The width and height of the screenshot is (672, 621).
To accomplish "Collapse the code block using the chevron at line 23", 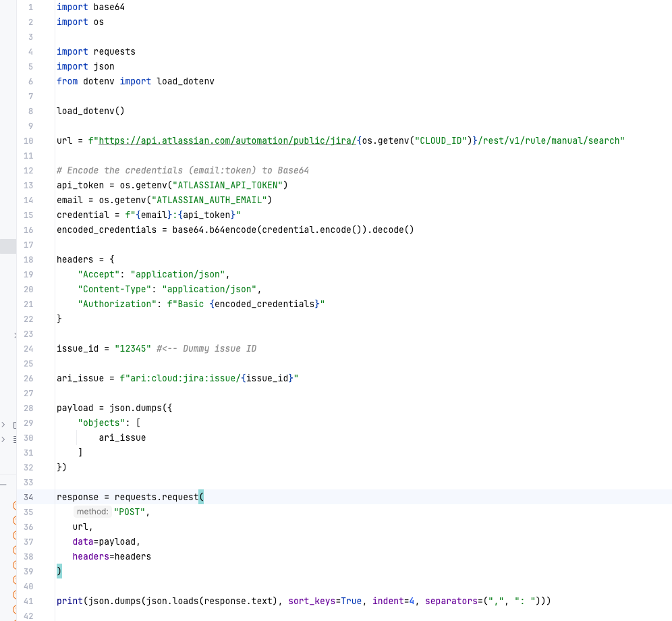I will (x=16, y=333).
